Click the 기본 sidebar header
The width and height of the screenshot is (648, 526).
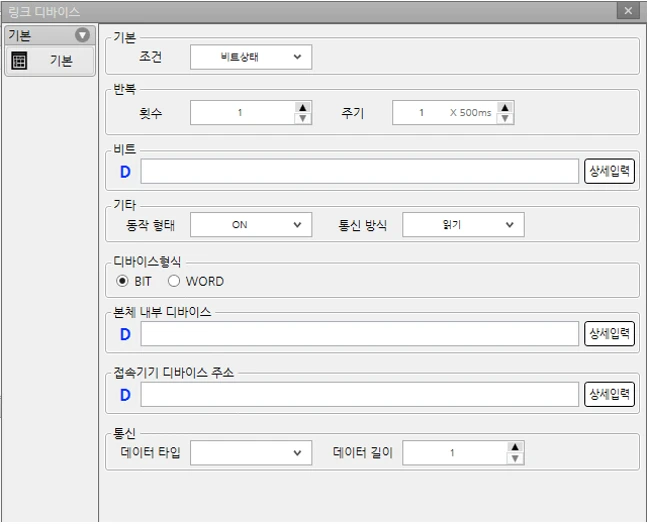50,35
